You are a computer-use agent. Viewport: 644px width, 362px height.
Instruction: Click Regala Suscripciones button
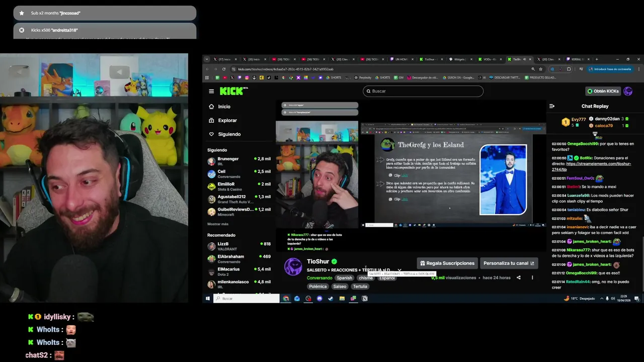[447, 263]
